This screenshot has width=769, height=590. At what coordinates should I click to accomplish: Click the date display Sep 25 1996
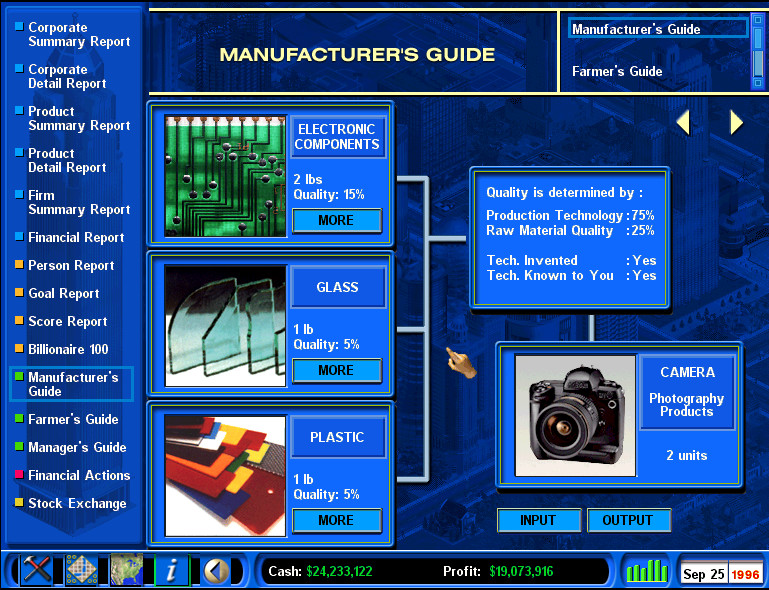pos(720,574)
